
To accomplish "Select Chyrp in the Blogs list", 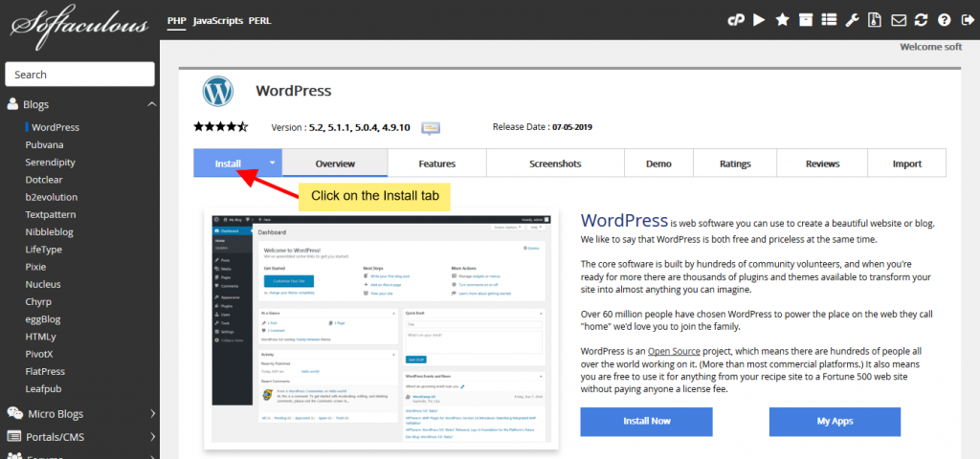I will coord(38,301).
